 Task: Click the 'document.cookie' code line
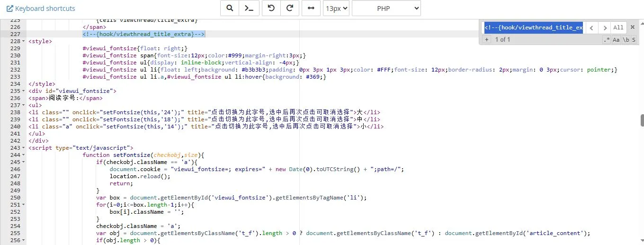click(x=257, y=169)
